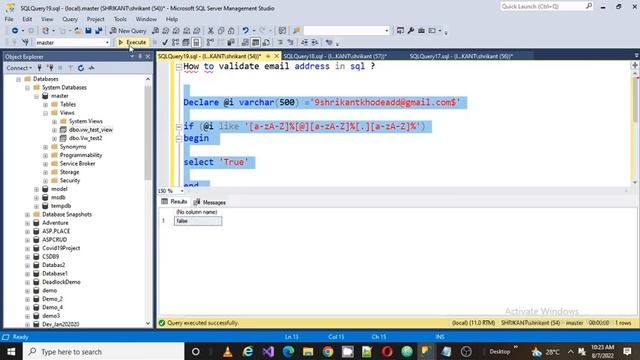640x360 pixels.
Task: Click Results to Grid toolbar icon
Action: point(255,42)
